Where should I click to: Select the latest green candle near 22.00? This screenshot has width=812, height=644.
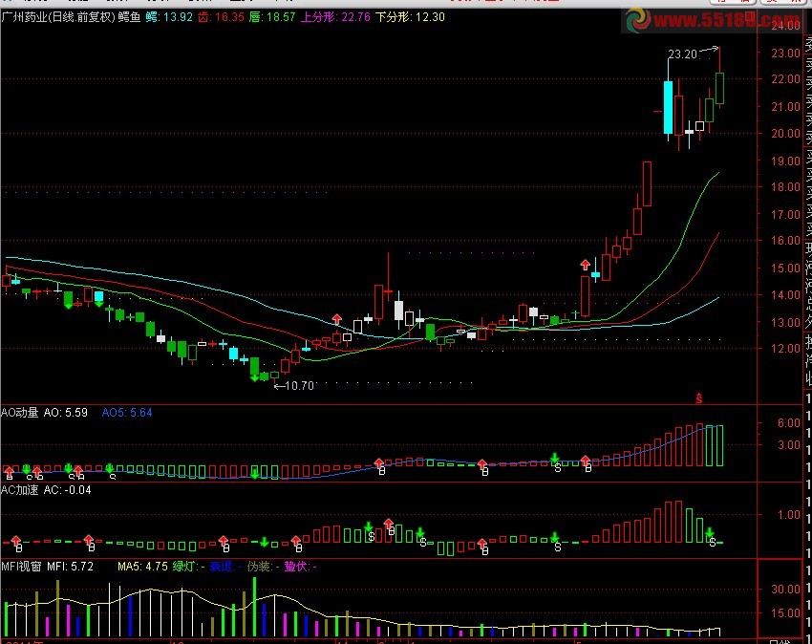coord(720,88)
